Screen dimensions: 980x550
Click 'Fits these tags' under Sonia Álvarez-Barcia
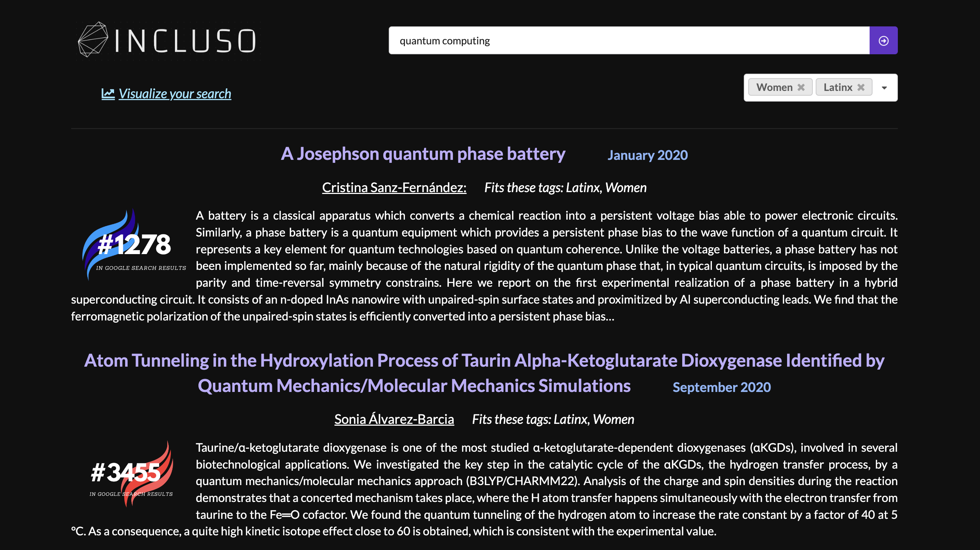click(553, 419)
